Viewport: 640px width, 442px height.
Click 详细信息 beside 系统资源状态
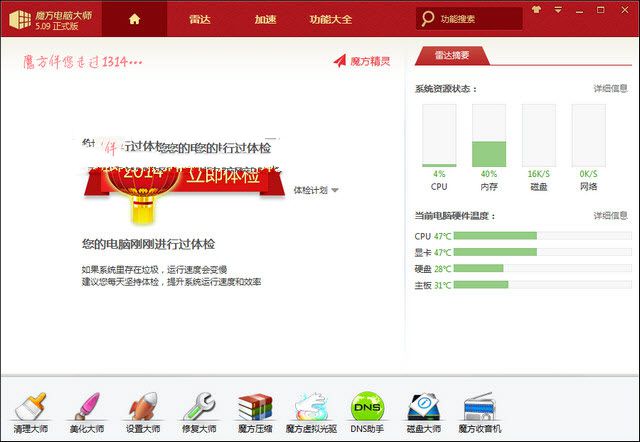pos(610,89)
